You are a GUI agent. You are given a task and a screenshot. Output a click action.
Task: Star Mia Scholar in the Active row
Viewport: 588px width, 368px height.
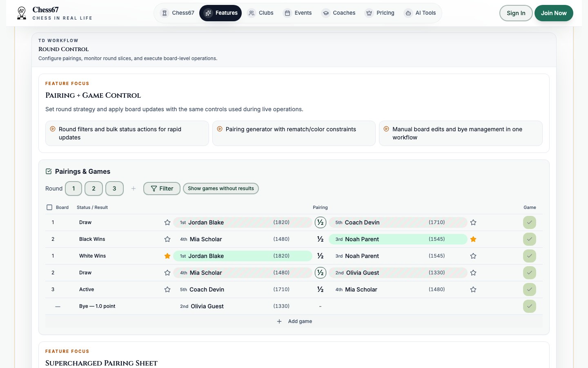(x=473, y=289)
